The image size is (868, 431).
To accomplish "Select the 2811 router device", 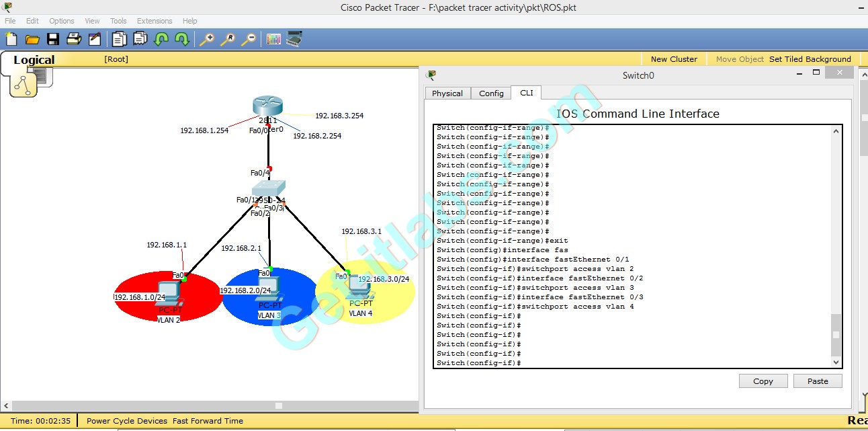I will pyautogui.click(x=267, y=106).
